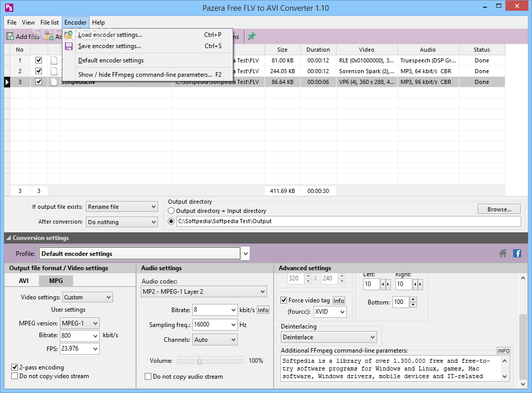532x393 pixels.
Task: Click the Browse... button
Action: [x=499, y=209]
